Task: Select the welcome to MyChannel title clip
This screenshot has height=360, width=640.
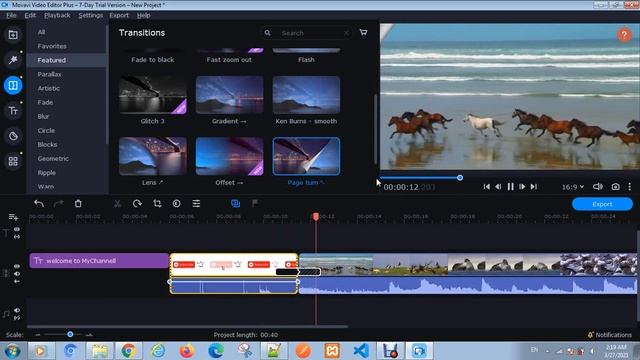Action: 99,260
